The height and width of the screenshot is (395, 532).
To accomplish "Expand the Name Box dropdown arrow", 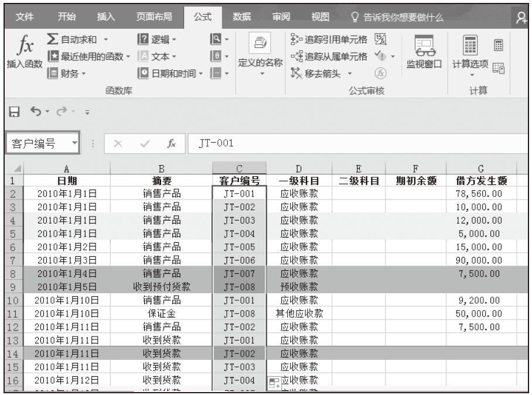I will [x=74, y=143].
